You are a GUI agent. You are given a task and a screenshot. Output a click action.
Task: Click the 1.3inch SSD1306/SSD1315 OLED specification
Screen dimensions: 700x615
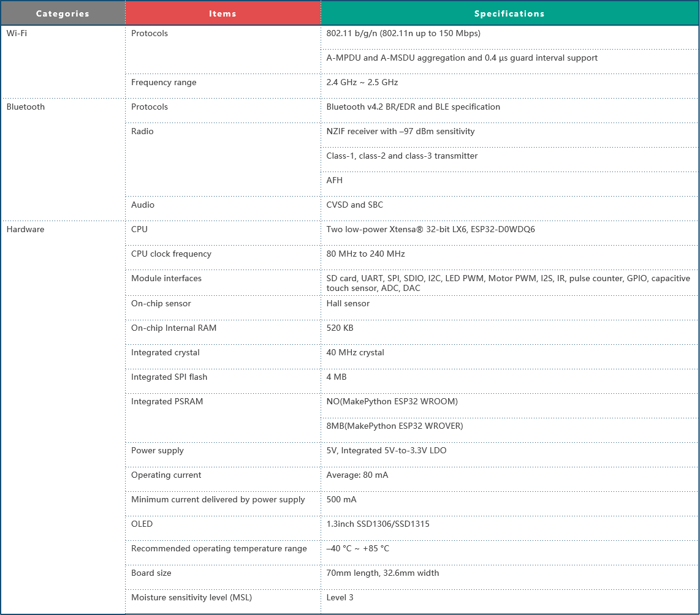click(x=378, y=524)
